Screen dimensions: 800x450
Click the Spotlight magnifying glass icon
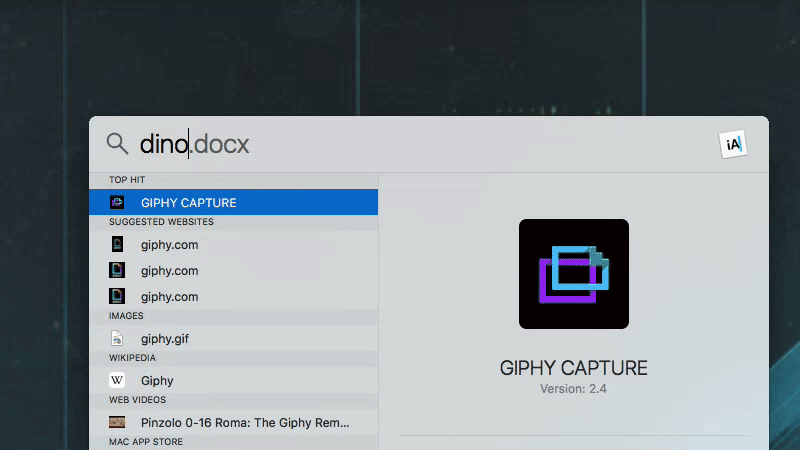(x=117, y=143)
